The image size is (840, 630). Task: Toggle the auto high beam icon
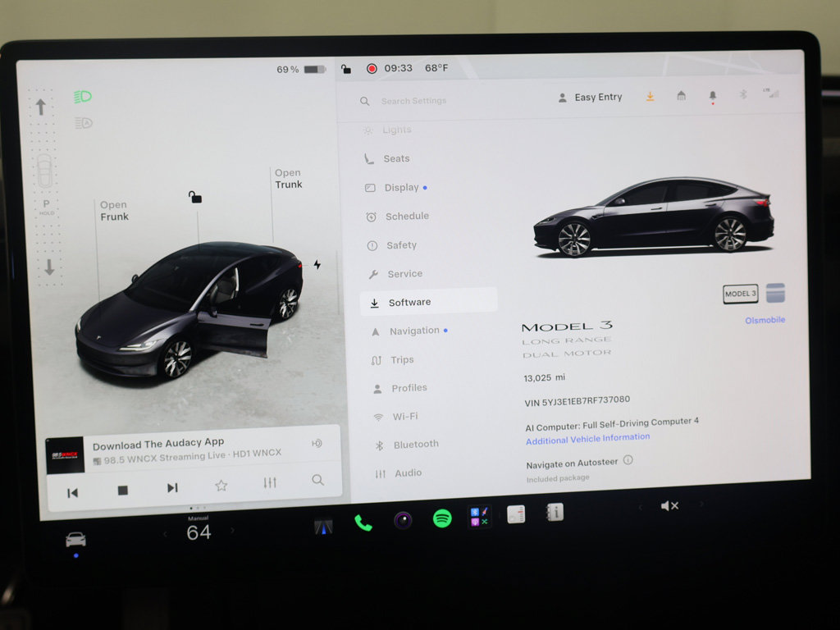[x=84, y=123]
